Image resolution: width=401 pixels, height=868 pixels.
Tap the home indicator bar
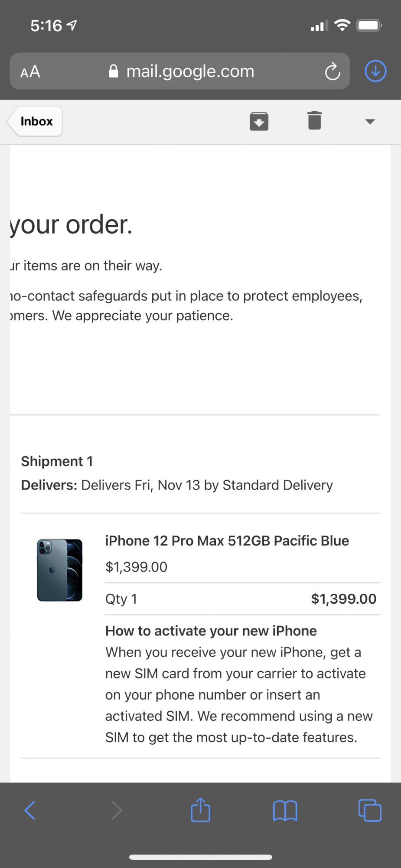point(200,857)
